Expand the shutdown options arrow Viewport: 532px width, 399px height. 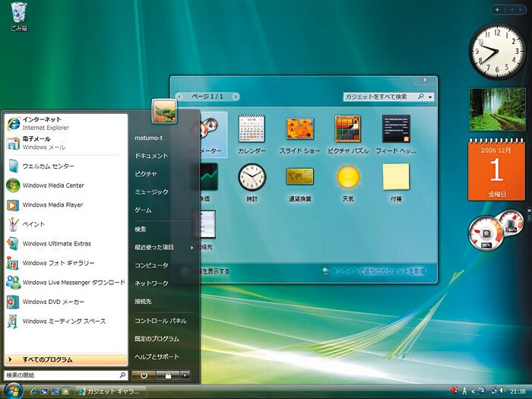click(x=187, y=375)
